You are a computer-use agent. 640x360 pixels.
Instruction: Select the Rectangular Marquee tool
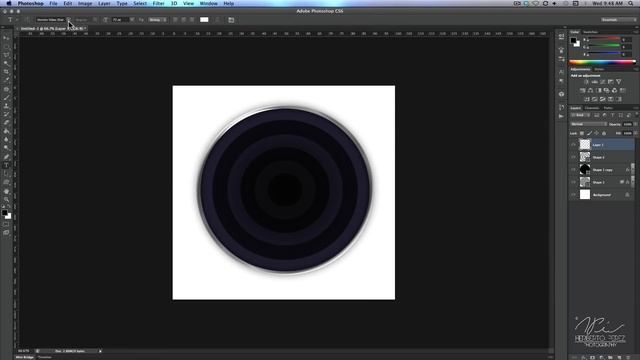6,46
